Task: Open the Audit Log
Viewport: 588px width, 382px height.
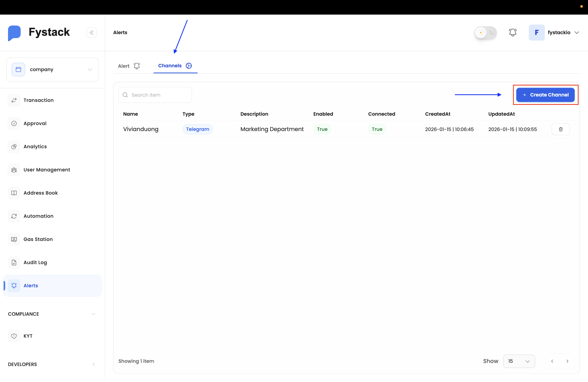Action: click(x=35, y=262)
